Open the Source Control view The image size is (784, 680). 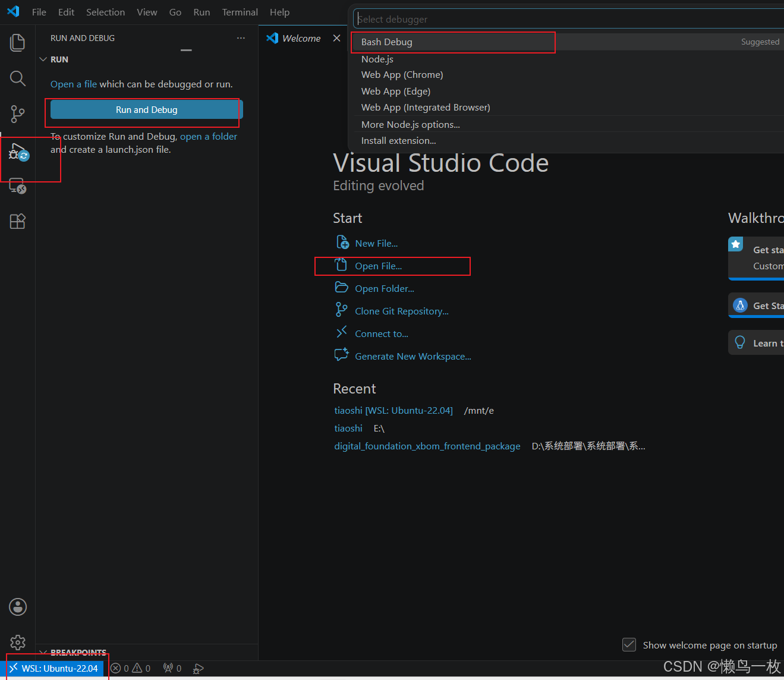[x=18, y=114]
